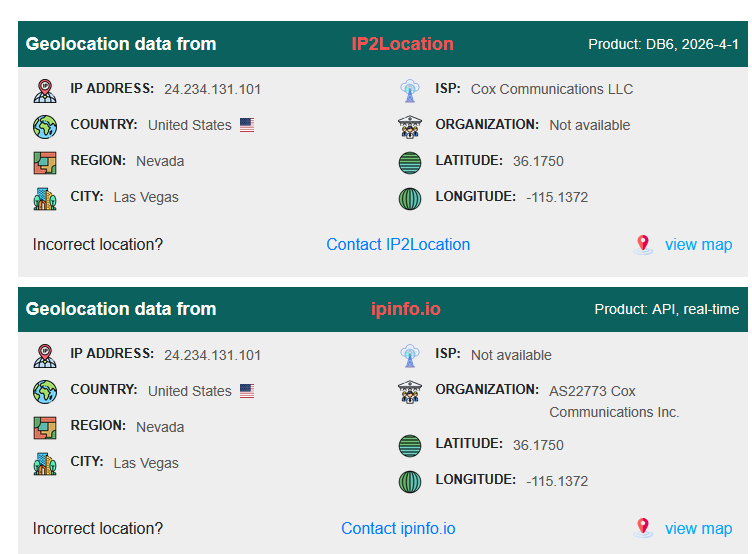Open the IP2Location provider heading link
752x554 pixels.
pos(402,44)
